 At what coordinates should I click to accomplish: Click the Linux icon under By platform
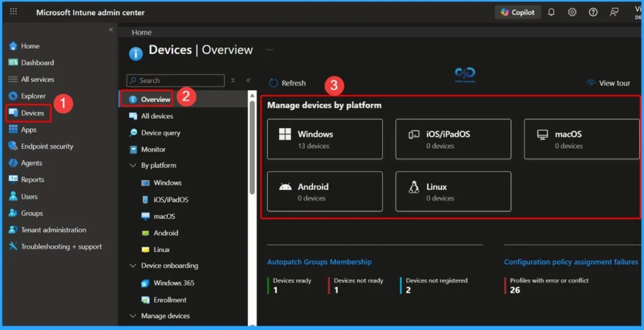pyautogui.click(x=145, y=250)
